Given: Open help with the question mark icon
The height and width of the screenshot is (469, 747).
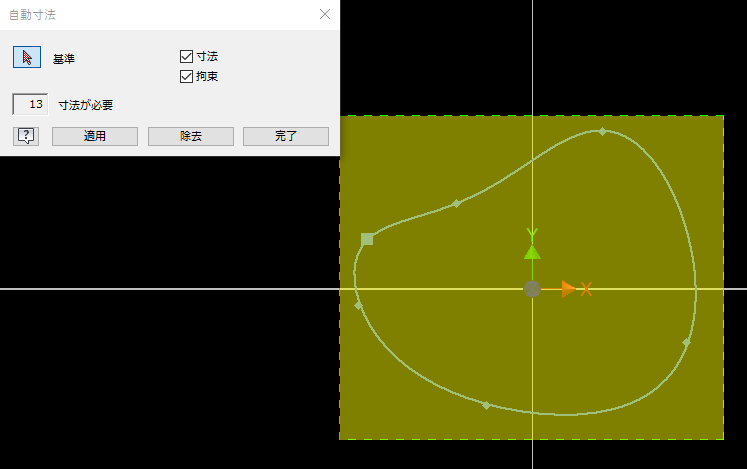Looking at the screenshot, I should (25, 136).
